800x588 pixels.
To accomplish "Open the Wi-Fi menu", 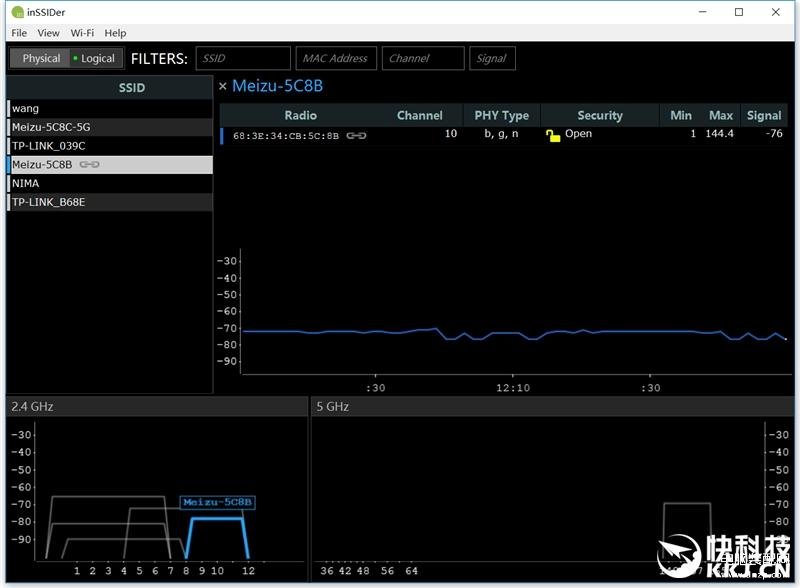I will (82, 33).
